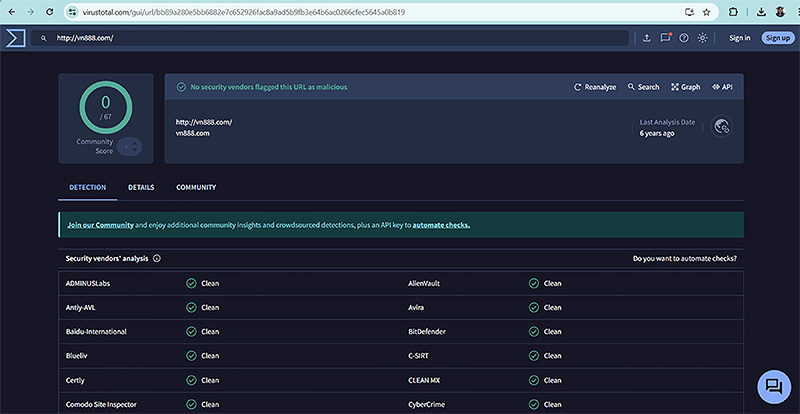The width and height of the screenshot is (800, 414).
Task: Click the globe link icon beside analysis date
Action: [721, 127]
